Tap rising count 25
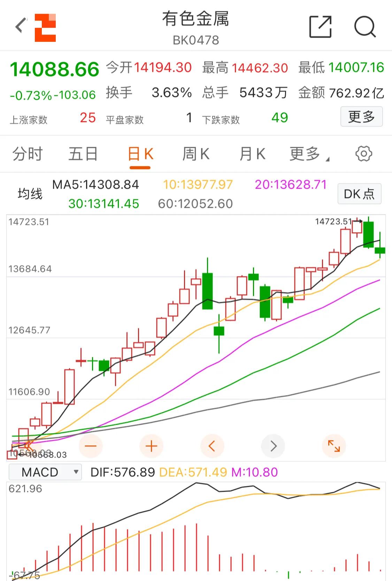 (x=88, y=118)
